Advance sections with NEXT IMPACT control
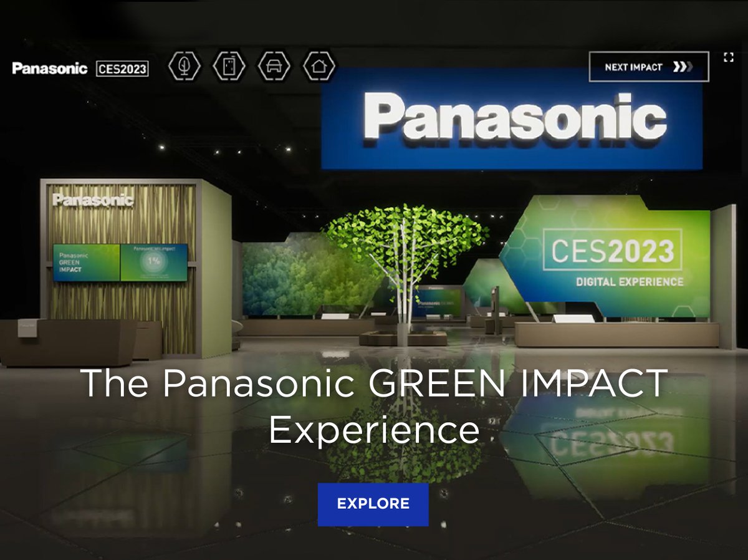Viewport: 748px width, 560px height. coord(648,67)
